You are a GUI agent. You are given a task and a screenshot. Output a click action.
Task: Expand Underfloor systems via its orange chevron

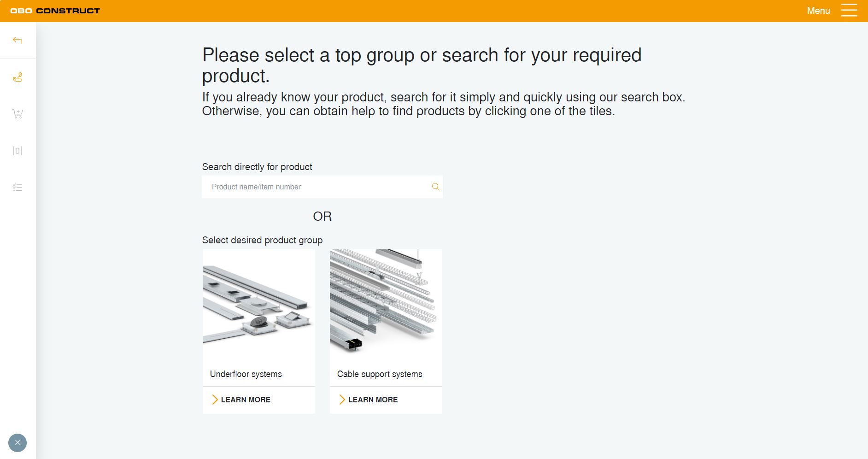(214, 400)
